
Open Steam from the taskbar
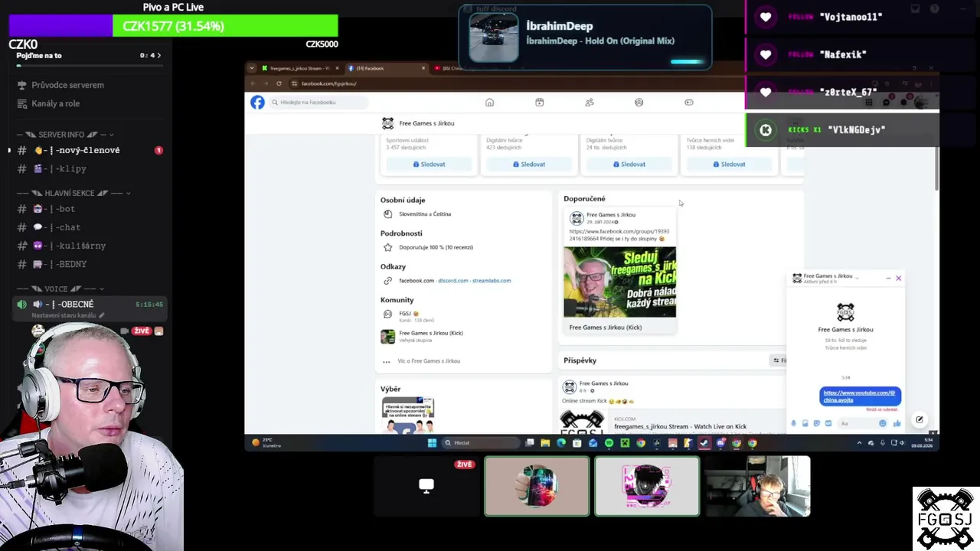704,442
